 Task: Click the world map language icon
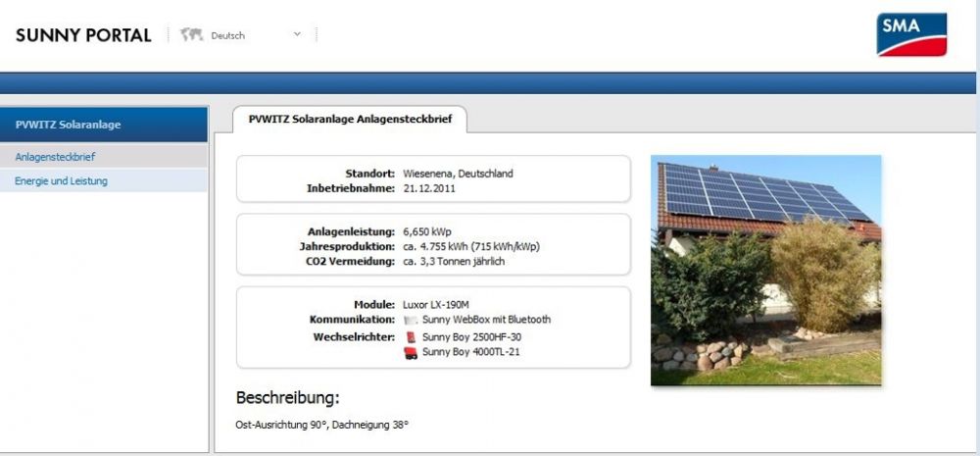[192, 35]
